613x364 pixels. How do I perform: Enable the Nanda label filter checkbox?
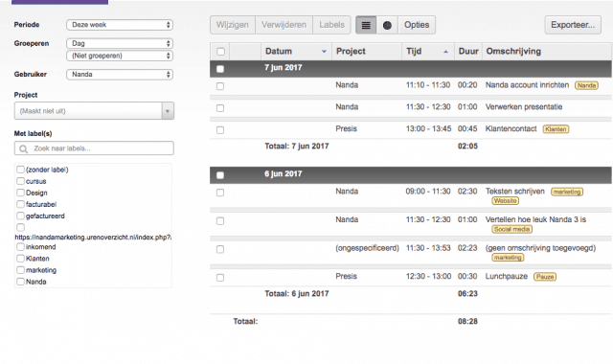(x=20, y=282)
